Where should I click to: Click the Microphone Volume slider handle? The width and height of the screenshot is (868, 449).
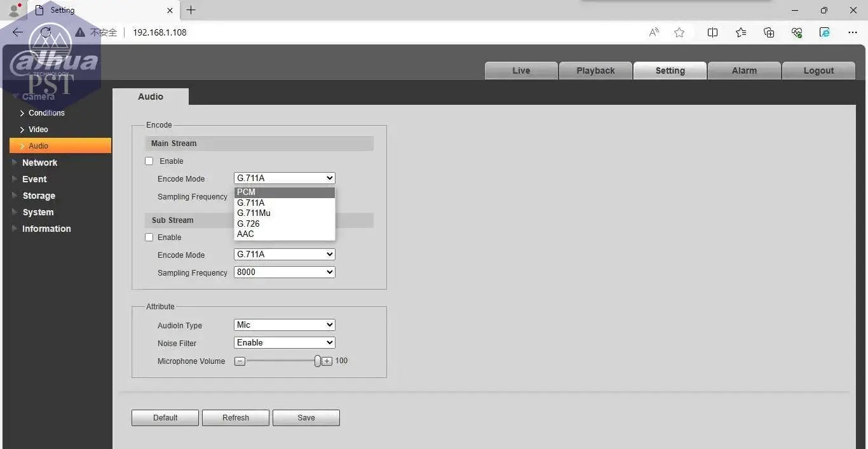click(317, 361)
